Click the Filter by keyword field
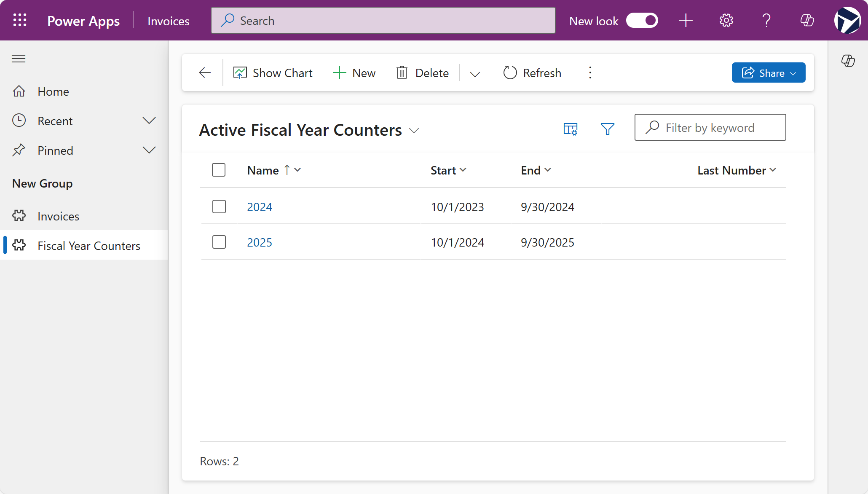Image resolution: width=868 pixels, height=494 pixels. click(710, 127)
